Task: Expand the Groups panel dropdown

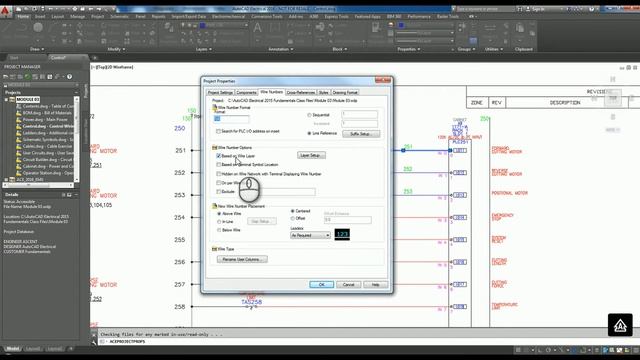Action: 466,49
